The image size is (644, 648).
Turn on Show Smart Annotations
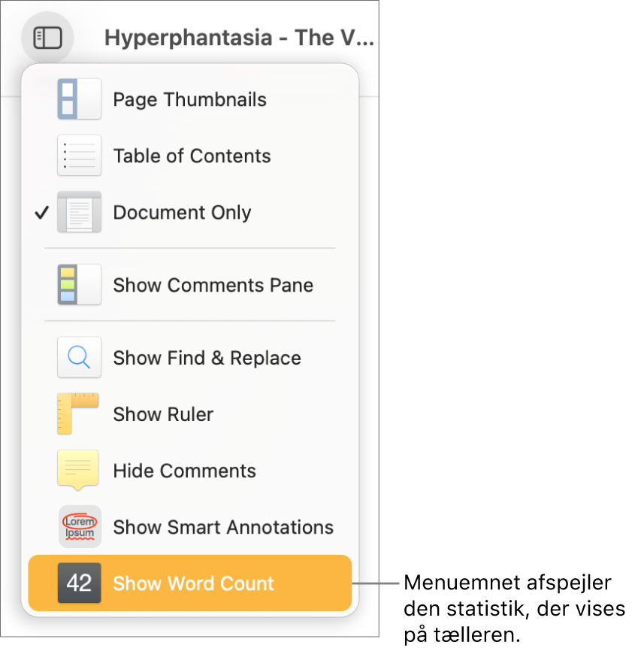click(223, 527)
